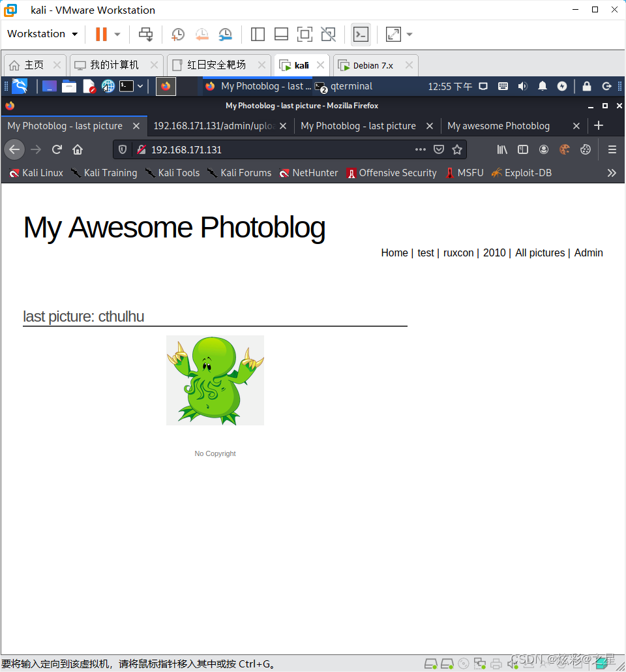This screenshot has width=626, height=672.
Task: Send Ctrl+Alt+Del to the virtual machine
Action: click(145, 35)
